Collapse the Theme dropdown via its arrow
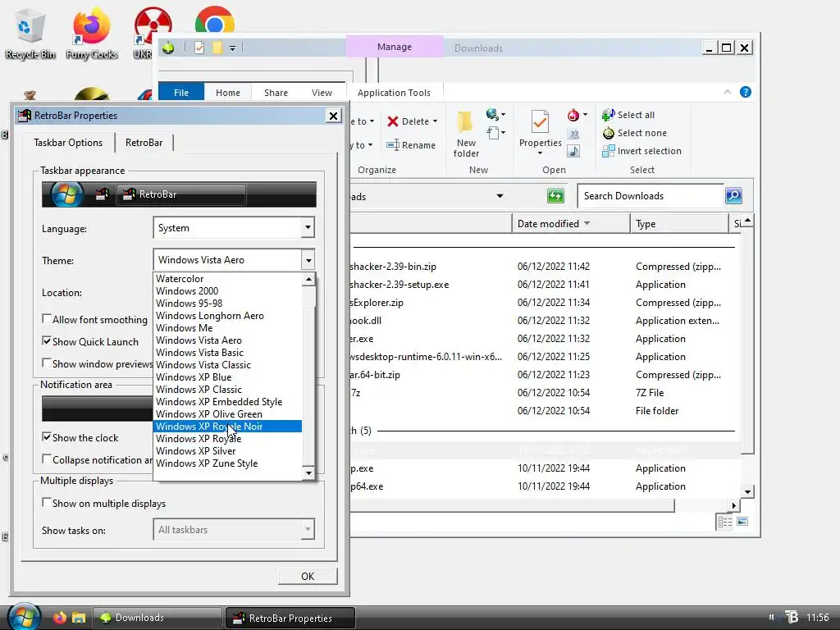Screen dimensions: 840x630 [x=308, y=260]
